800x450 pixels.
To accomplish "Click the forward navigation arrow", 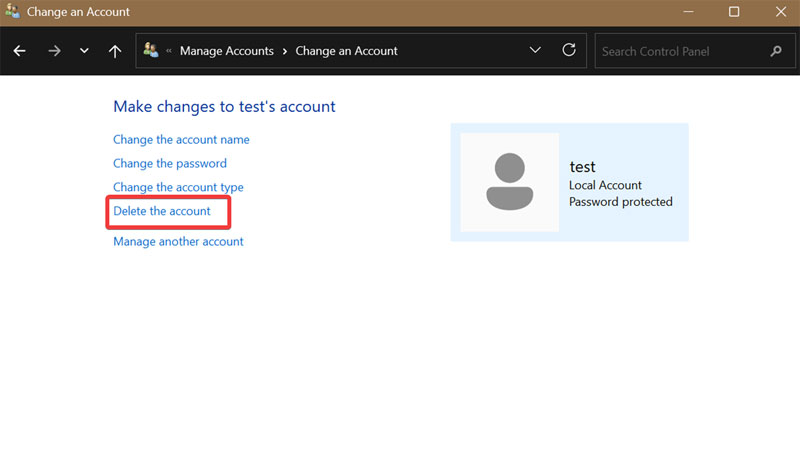I will 54,51.
